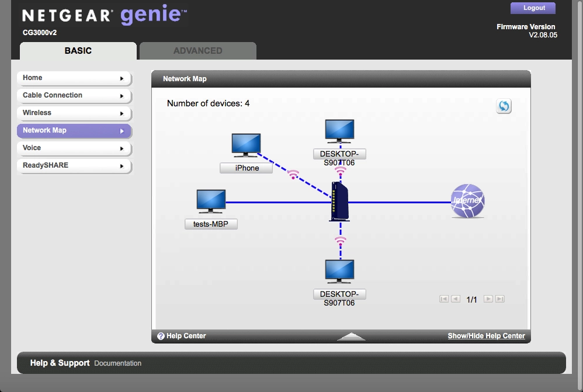This screenshot has width=583, height=392.
Task: Open the Cable Connection menu item
Action: click(x=74, y=95)
